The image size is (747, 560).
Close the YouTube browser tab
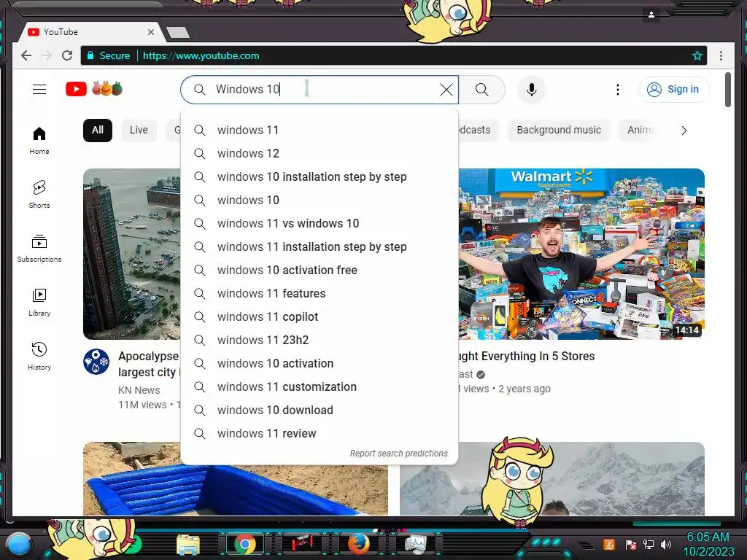(151, 32)
